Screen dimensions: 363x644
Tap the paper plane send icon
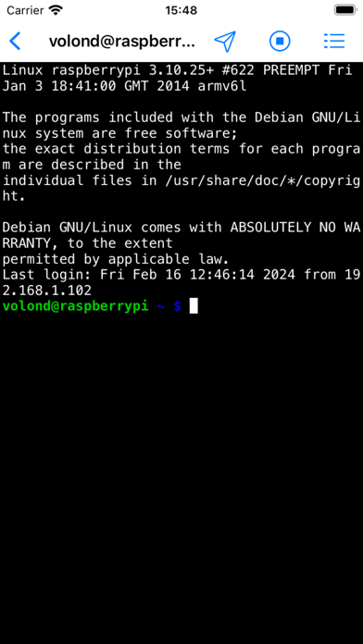pyautogui.click(x=225, y=41)
